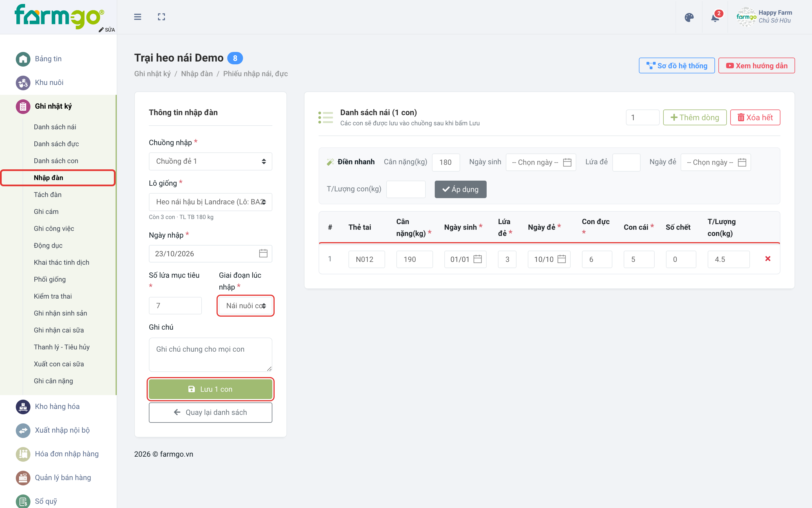Delete row N012 with red X
This screenshot has width=812, height=508.
768,259
